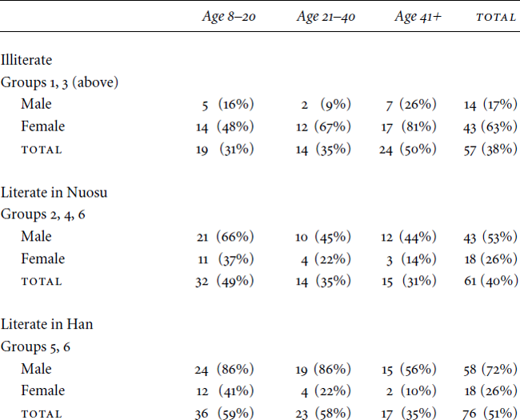Click the Groups 2, 4, 6 label
This screenshot has height=420, width=520.
42,214
